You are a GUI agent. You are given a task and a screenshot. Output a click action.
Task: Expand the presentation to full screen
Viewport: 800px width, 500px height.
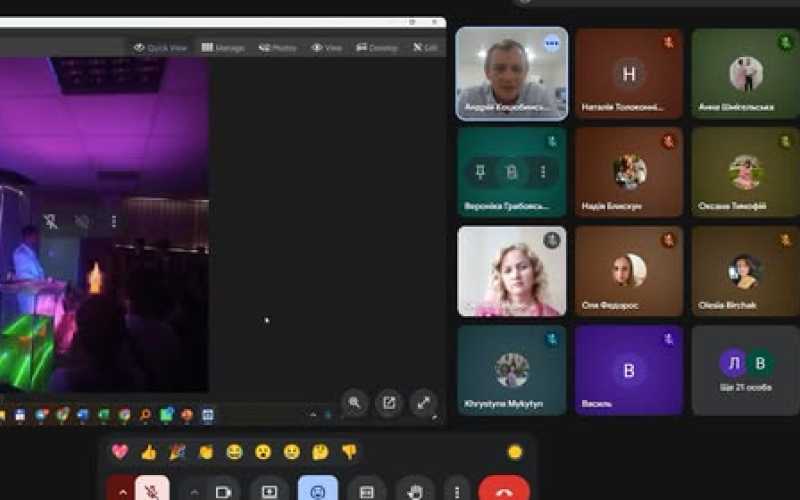point(423,403)
